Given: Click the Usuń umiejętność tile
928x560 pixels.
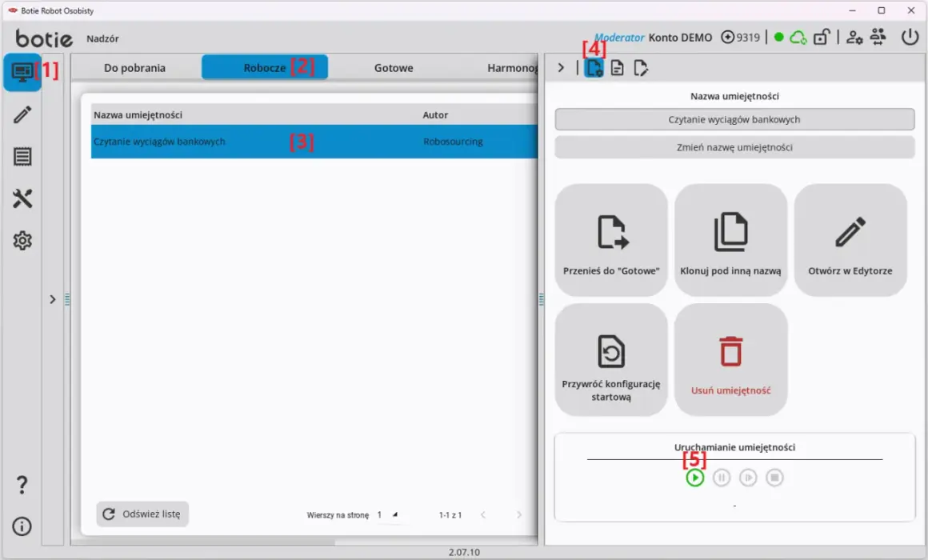Looking at the screenshot, I should (731, 359).
